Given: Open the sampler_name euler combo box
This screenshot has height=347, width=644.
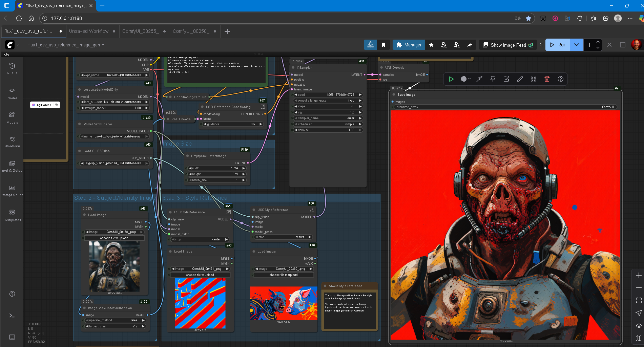Looking at the screenshot, I should coord(328,118).
